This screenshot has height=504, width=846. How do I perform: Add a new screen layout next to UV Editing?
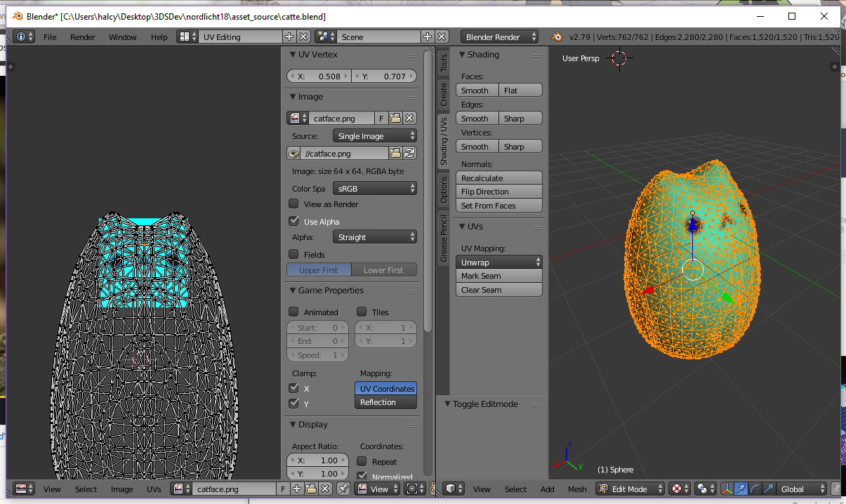(x=289, y=37)
